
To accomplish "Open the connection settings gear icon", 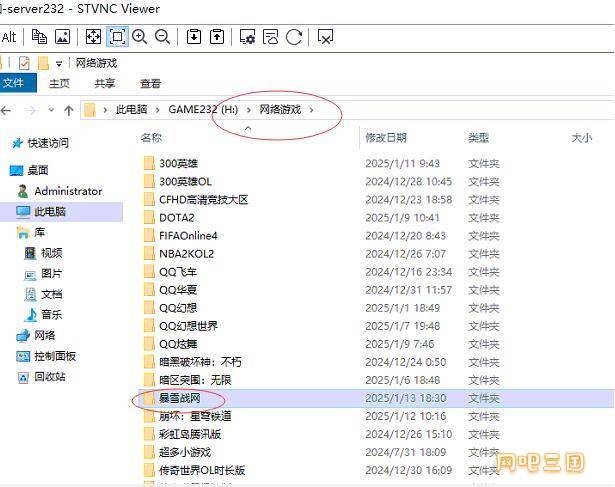I will tap(247, 37).
